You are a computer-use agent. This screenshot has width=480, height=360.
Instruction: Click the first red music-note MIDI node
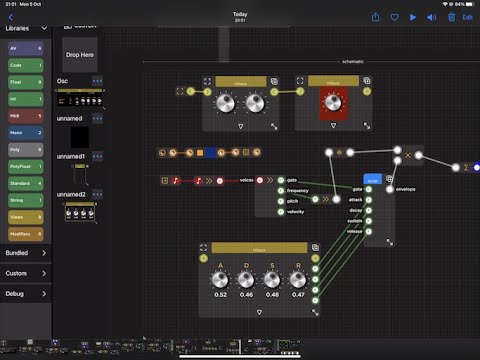pyautogui.click(x=176, y=181)
